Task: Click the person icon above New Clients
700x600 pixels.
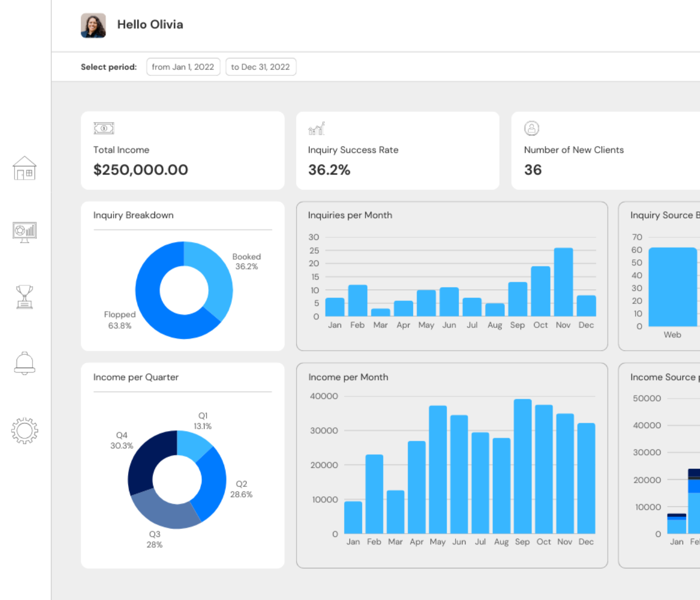Action: pyautogui.click(x=531, y=128)
